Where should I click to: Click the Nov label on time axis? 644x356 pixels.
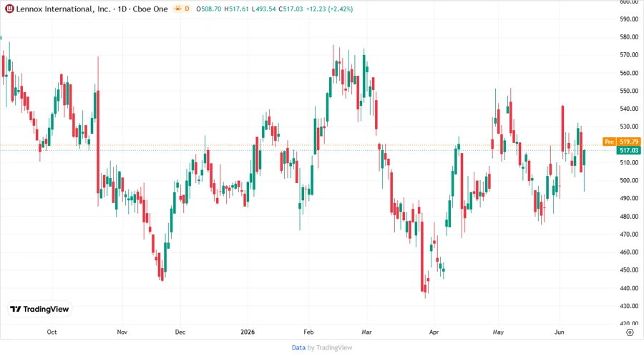[x=122, y=332]
